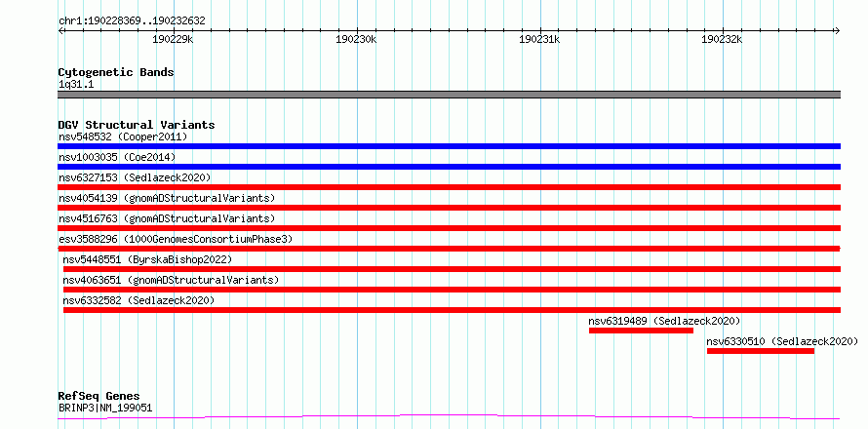Open nsv6332582 (Sedlazeck2020) label
Screen dimensions: 868x429
[x=138, y=300]
